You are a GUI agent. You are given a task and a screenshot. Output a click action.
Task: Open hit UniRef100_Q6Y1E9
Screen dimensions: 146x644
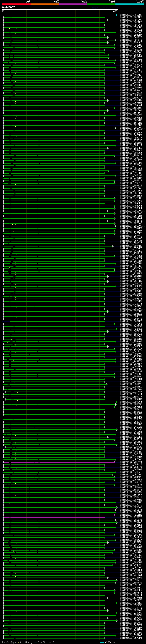click(x=131, y=17)
